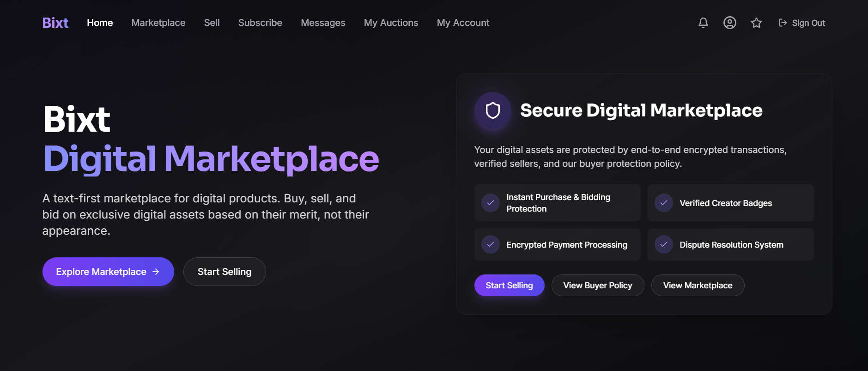Click checkmark beside Encrypted Payment Processing
Viewport: 868px width, 371px height.
pyautogui.click(x=491, y=244)
